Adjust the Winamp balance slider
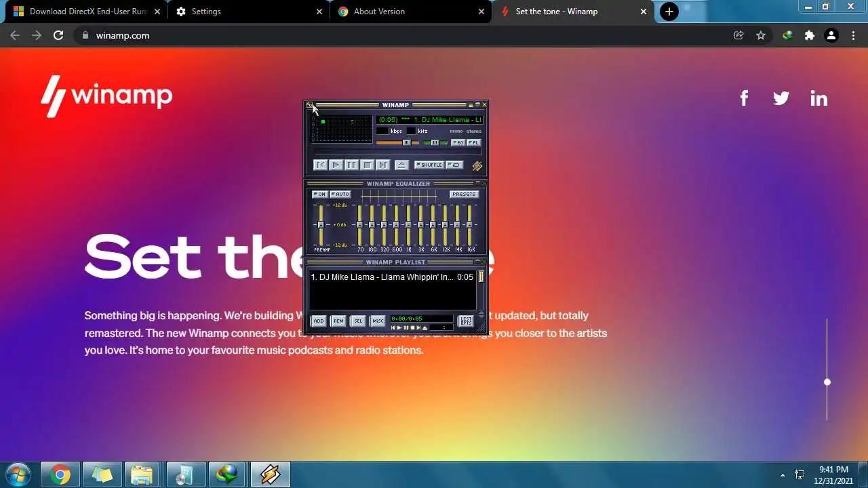This screenshot has width=868, height=488. click(x=435, y=142)
